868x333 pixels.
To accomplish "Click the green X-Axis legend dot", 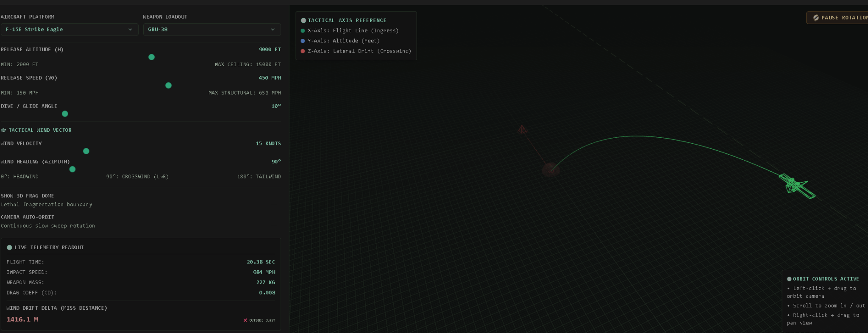I will coord(303,31).
